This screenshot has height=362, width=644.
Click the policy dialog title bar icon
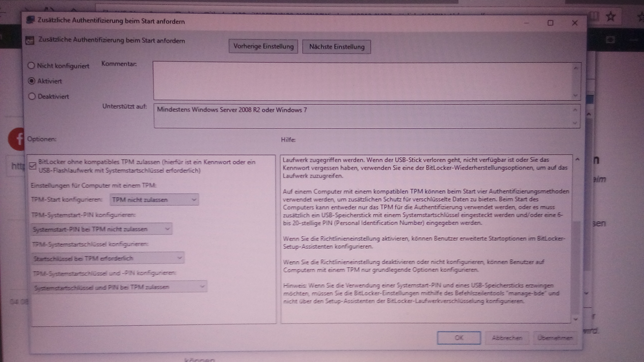point(30,20)
